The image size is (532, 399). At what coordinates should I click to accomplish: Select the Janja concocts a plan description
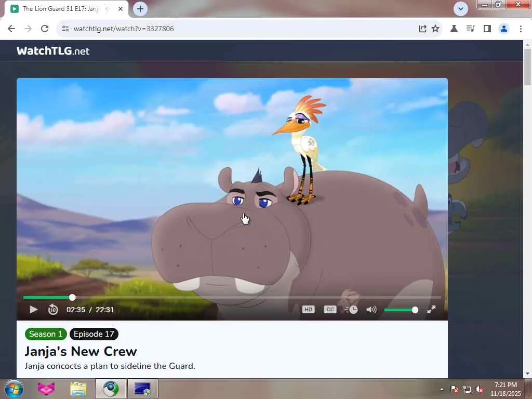(110, 366)
